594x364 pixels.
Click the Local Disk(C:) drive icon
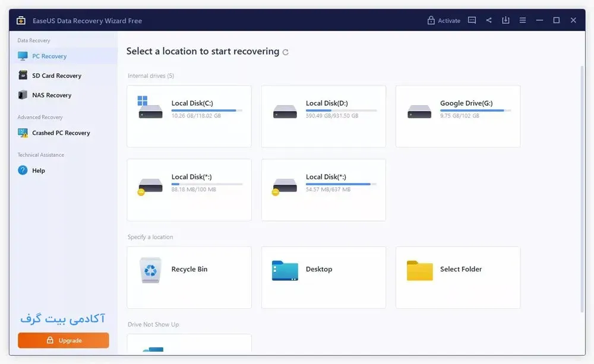coord(150,107)
